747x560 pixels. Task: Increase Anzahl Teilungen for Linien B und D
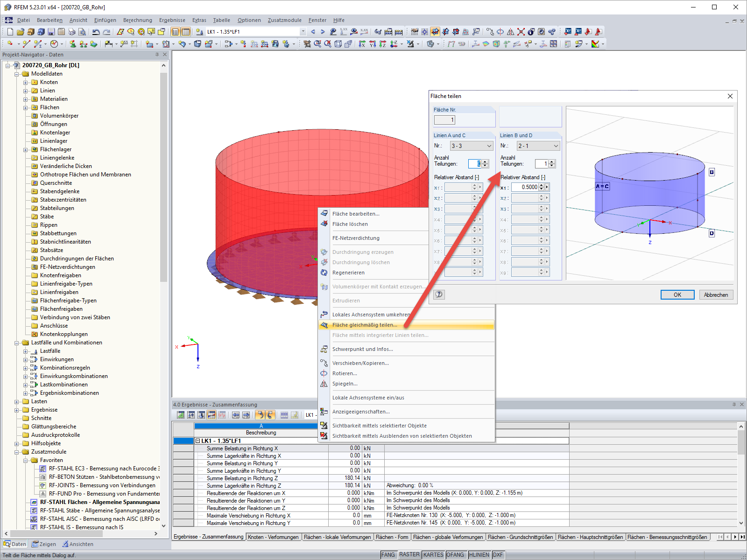click(552, 162)
